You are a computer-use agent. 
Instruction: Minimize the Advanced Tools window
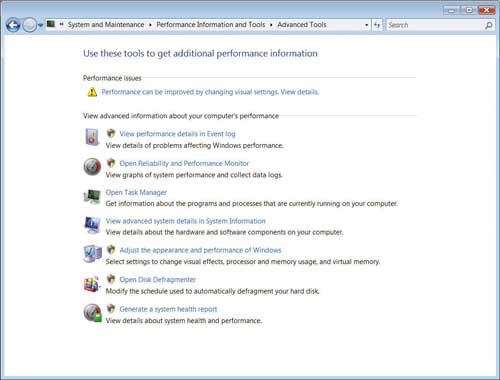452,10
